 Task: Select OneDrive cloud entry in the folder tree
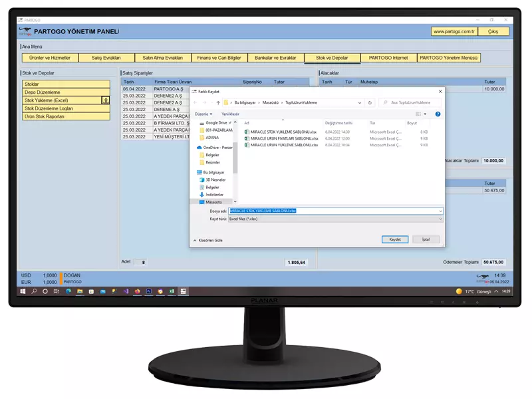(215, 148)
